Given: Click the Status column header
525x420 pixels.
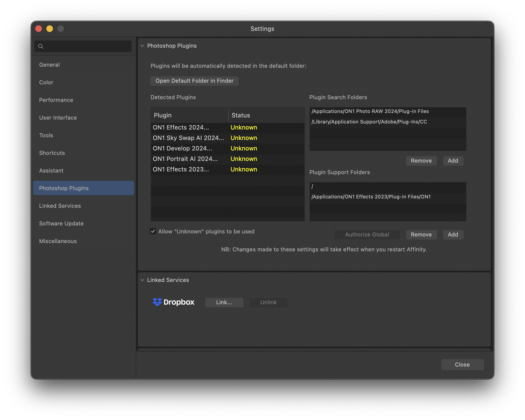Looking at the screenshot, I should pos(267,115).
